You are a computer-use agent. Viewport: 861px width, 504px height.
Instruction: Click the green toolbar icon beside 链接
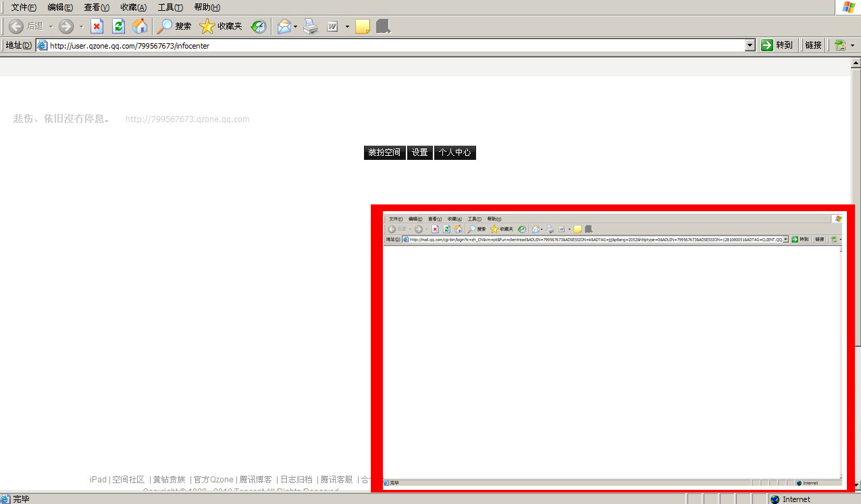pyautogui.click(x=840, y=45)
